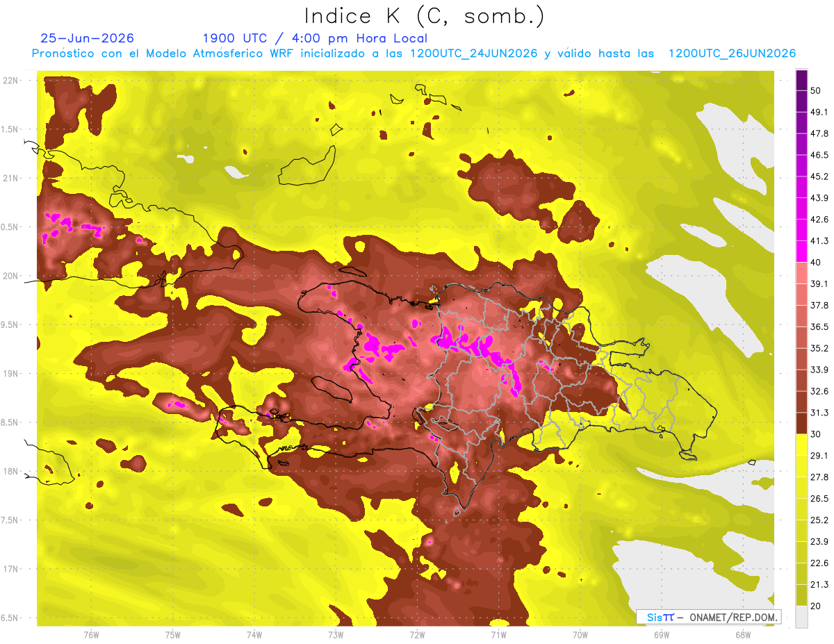Click the legend value '36.5'
The image size is (834, 644).
point(819,327)
